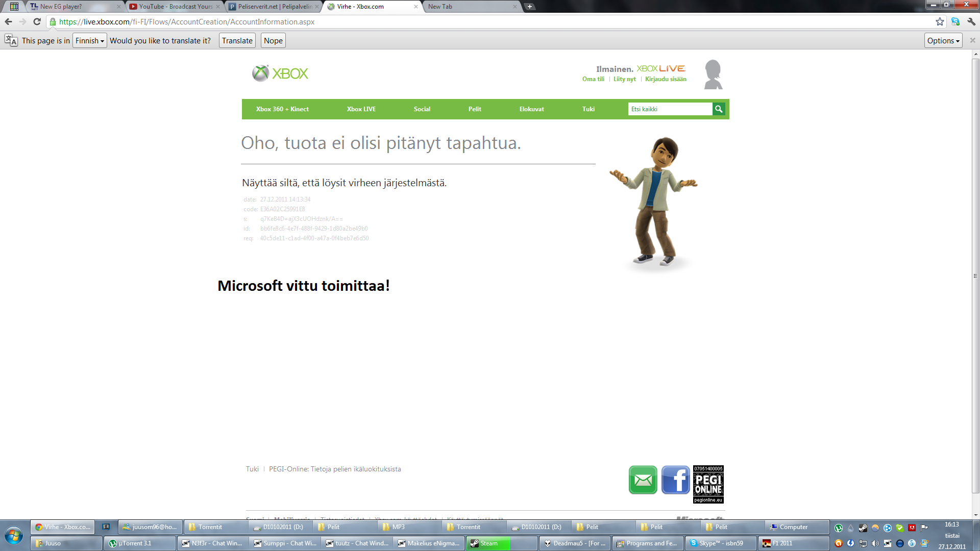The image size is (980, 551).
Task: Open the Social menu item
Action: pyautogui.click(x=422, y=109)
